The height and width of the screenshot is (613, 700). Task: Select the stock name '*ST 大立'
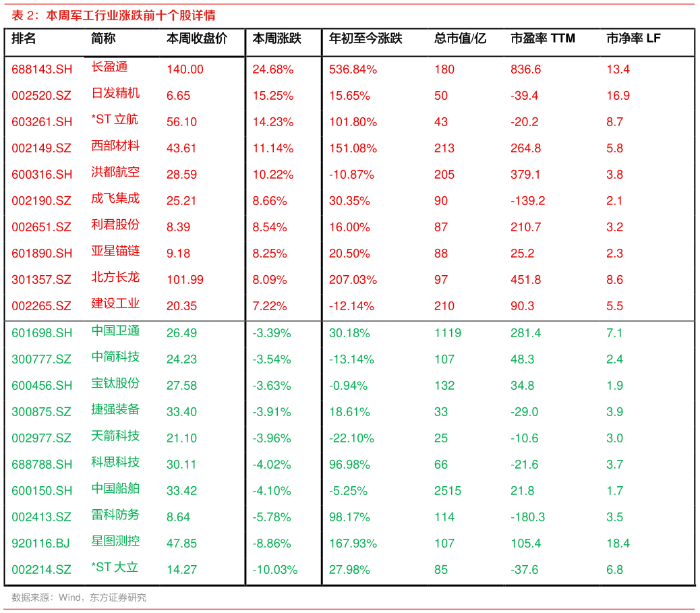(x=115, y=568)
